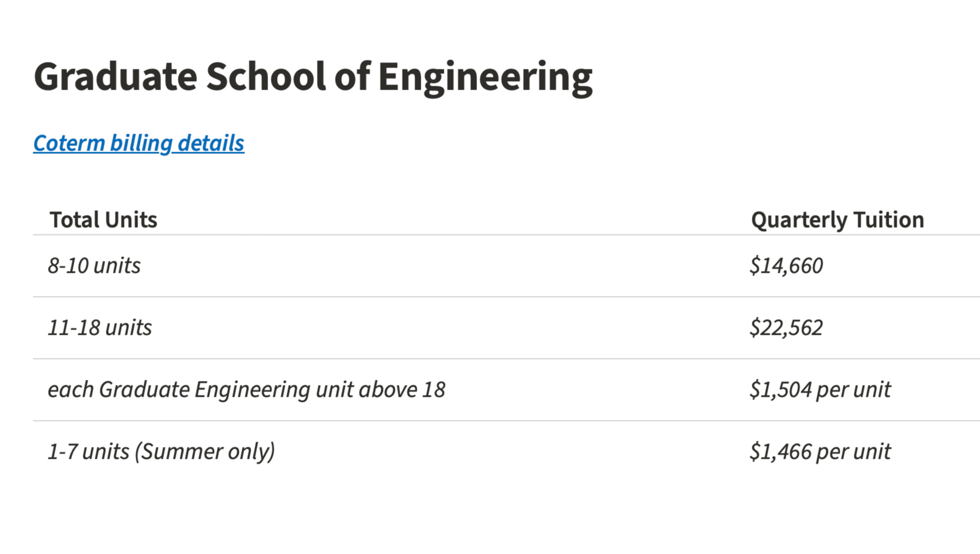
Task: Select the Quarterly Tuition column header
Action: tap(837, 220)
